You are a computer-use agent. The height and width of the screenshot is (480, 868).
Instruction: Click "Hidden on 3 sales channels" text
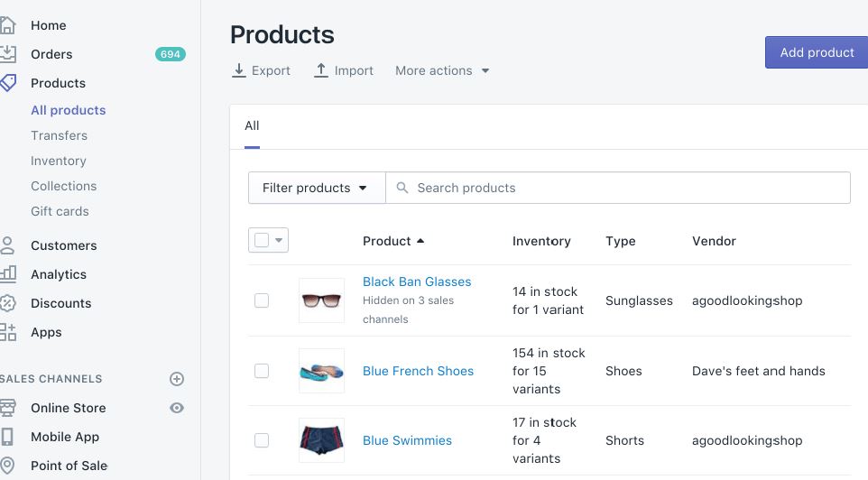click(408, 310)
